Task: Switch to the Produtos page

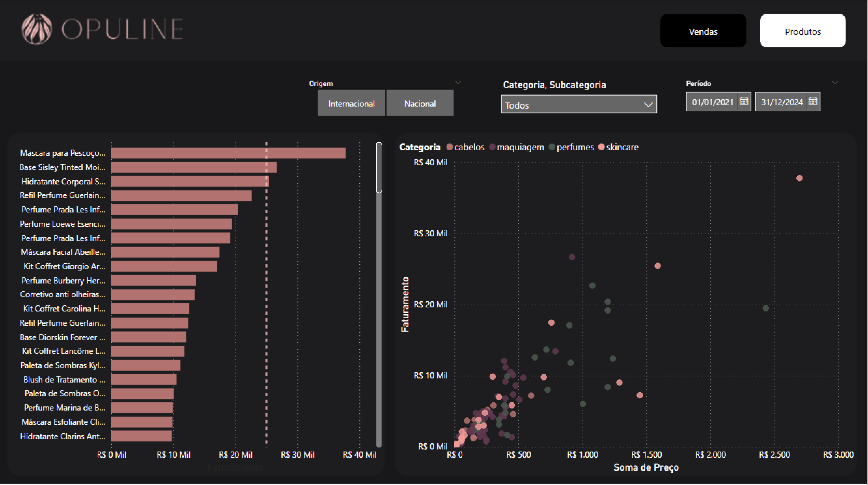Action: pos(802,31)
